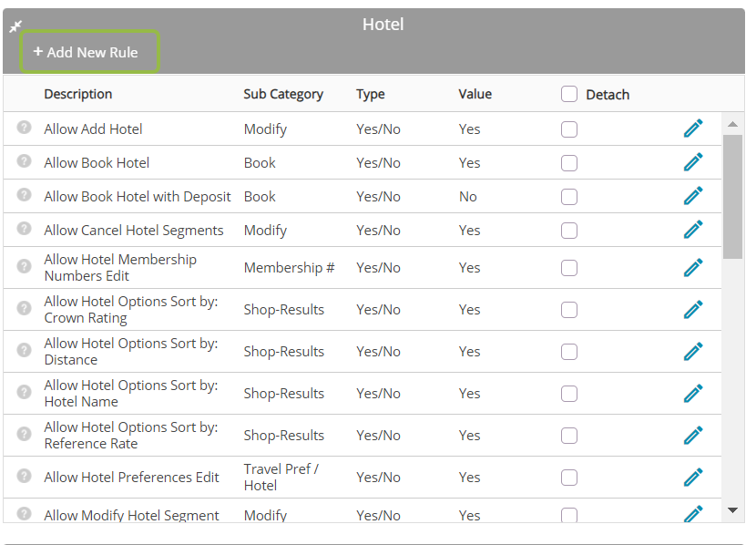Add a new hotel rule
The width and height of the screenshot is (756, 545).
89,52
